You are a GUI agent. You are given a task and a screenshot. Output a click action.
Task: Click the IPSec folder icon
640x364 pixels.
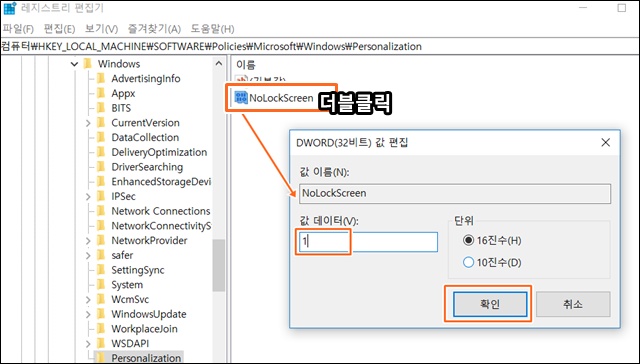[100, 196]
